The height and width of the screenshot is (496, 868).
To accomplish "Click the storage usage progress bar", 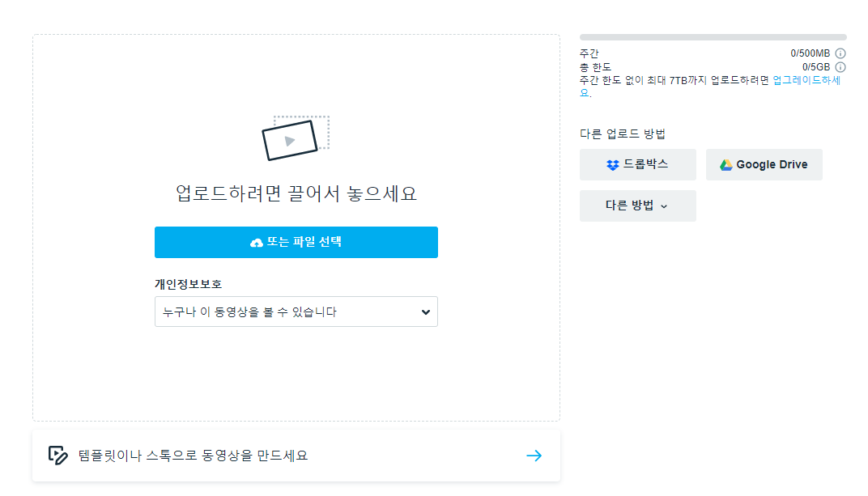I will click(713, 37).
